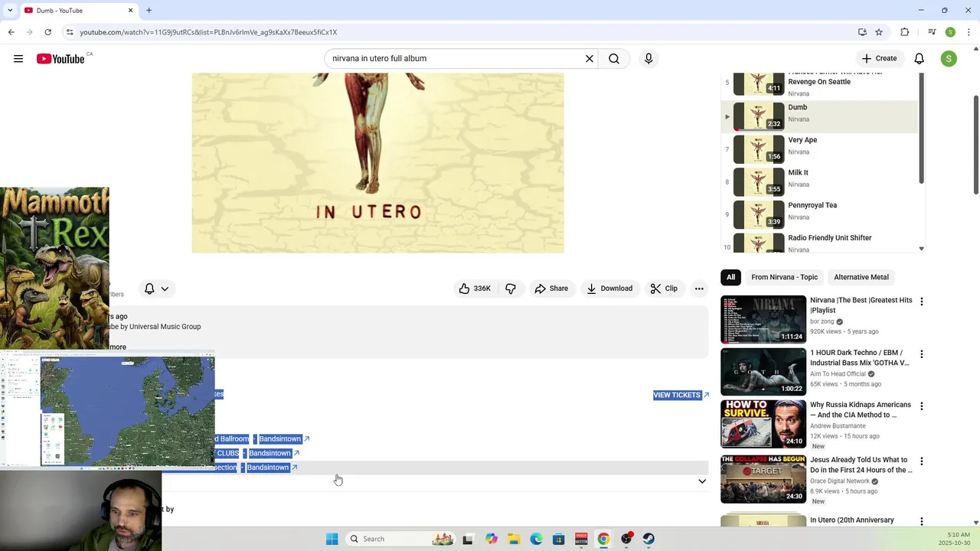The image size is (980, 551).
Task: Expand the tab search dropdown arrow
Action: pyautogui.click(x=9, y=11)
